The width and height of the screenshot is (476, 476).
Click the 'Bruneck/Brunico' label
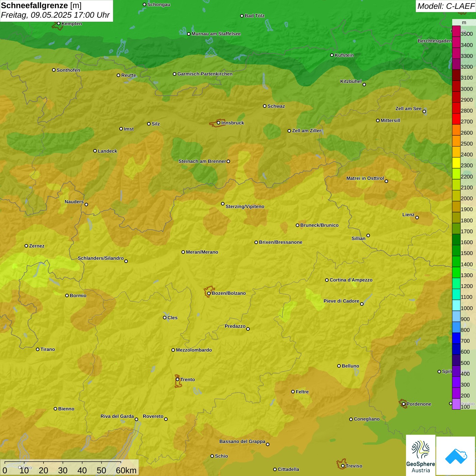(x=319, y=225)
